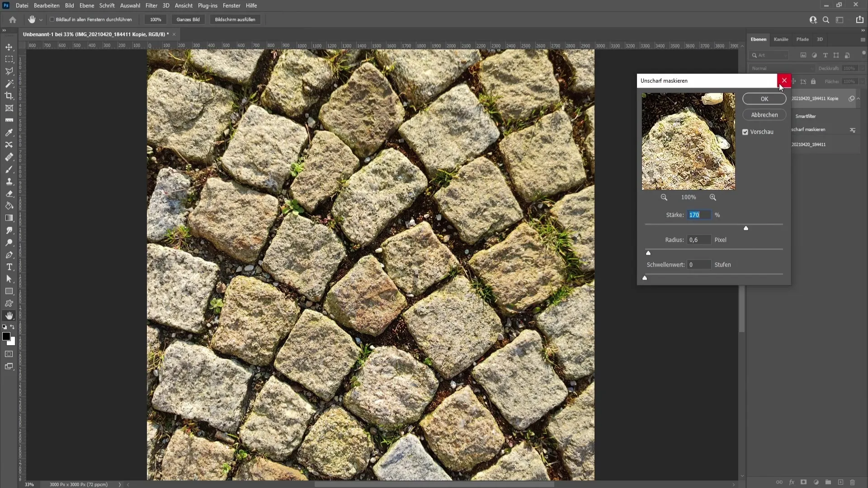
Task: Select the Eraser tool
Action: click(x=9, y=194)
